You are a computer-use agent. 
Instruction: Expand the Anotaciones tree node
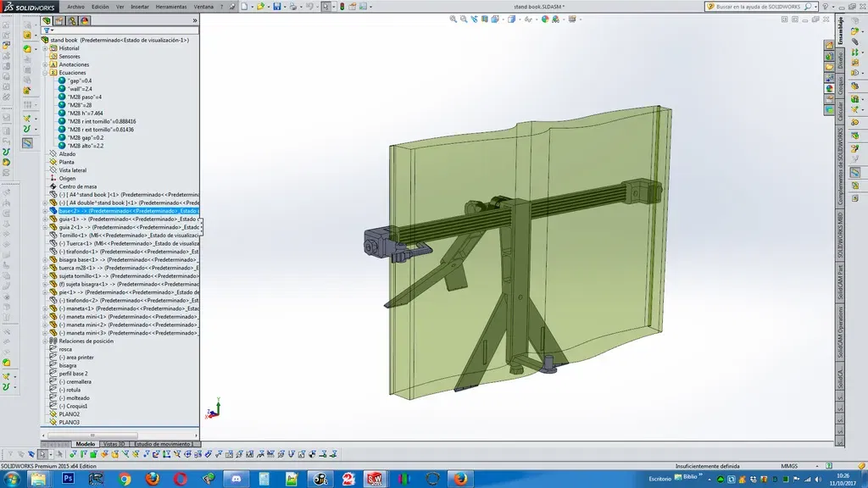[46, 64]
